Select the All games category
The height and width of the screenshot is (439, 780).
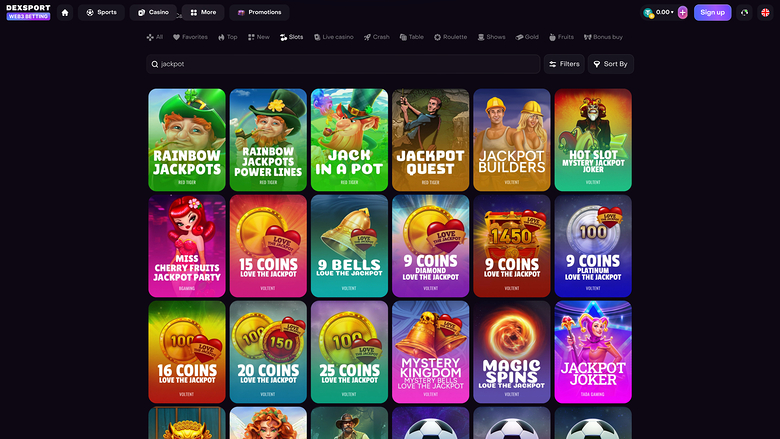coord(155,37)
